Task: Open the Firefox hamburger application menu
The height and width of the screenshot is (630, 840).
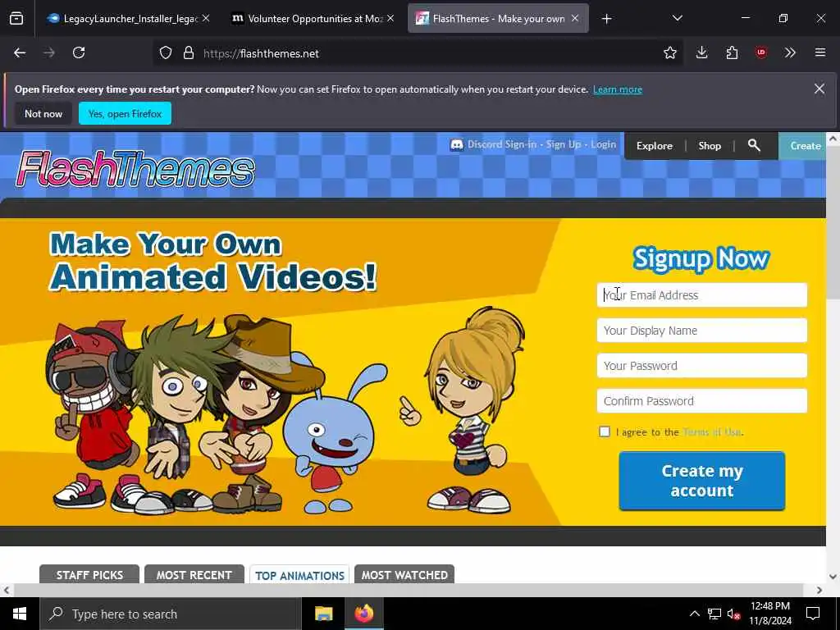Action: coord(820,53)
